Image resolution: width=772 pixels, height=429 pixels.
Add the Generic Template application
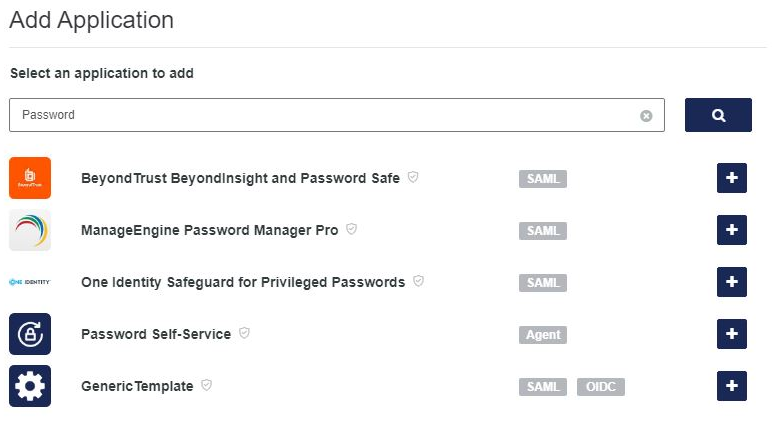(x=732, y=386)
